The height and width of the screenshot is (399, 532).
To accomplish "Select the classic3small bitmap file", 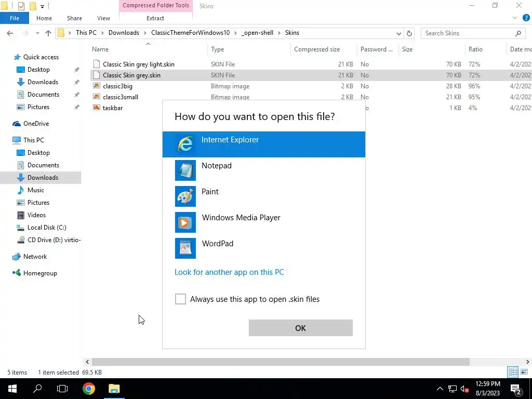I will [x=121, y=97].
